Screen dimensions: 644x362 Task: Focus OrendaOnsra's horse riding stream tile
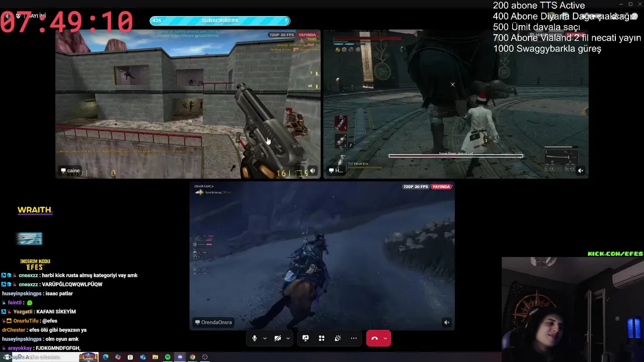[x=322, y=256]
